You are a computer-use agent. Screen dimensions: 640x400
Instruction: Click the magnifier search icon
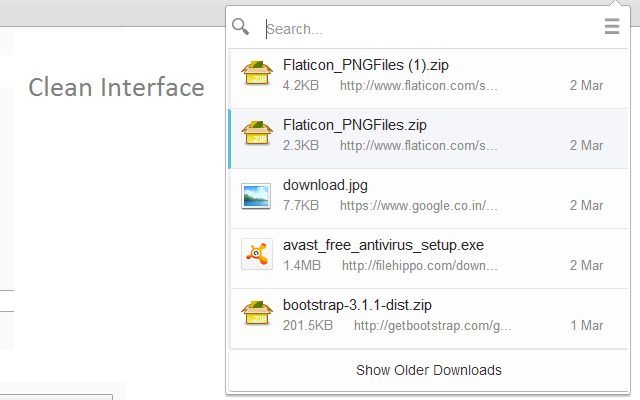pos(241,27)
